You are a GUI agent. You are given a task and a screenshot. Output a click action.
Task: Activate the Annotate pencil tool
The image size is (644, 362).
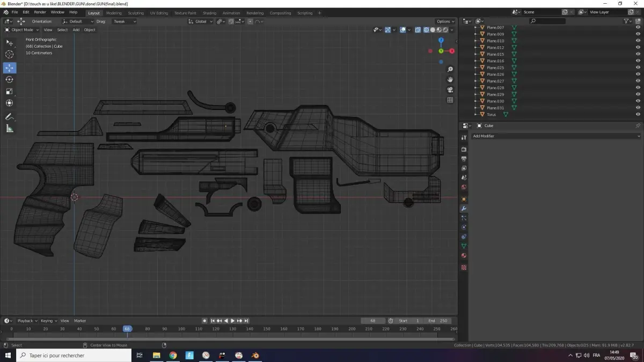[x=9, y=116]
